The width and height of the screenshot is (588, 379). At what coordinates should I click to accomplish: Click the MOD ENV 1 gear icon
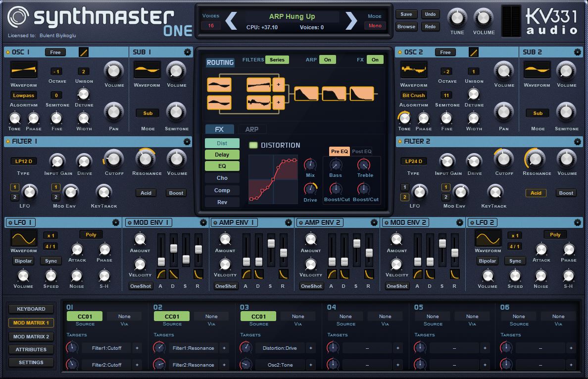point(202,222)
